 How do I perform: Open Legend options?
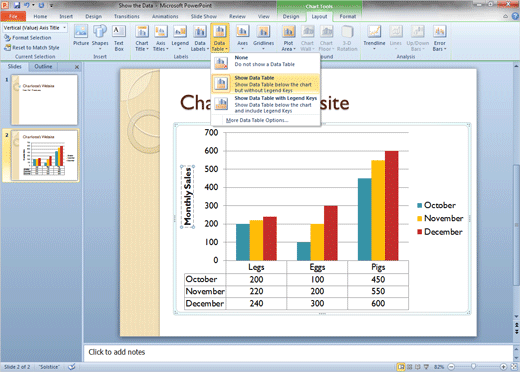180,37
